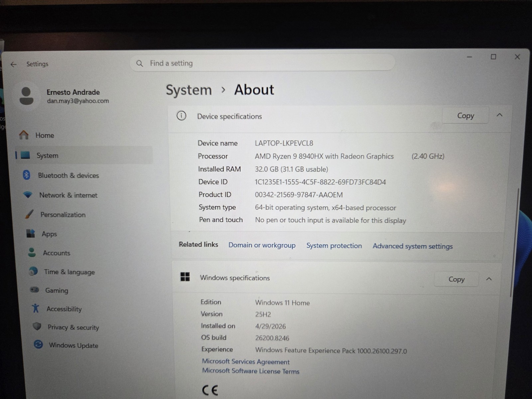Click the Windows Feature Experience Pack text
This screenshot has height=399, width=532.
pos(331,350)
